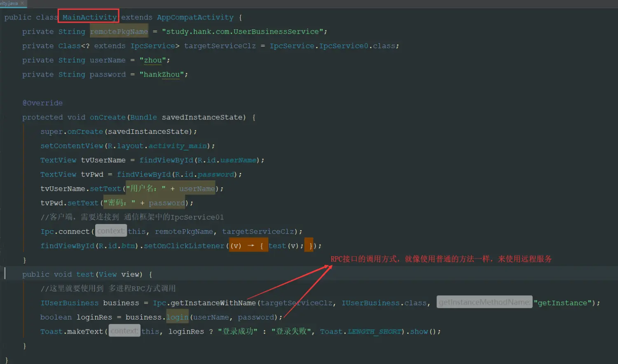Click the View parameter type of test
Image resolution: width=618 pixels, height=364 pixels.
pyautogui.click(x=108, y=274)
